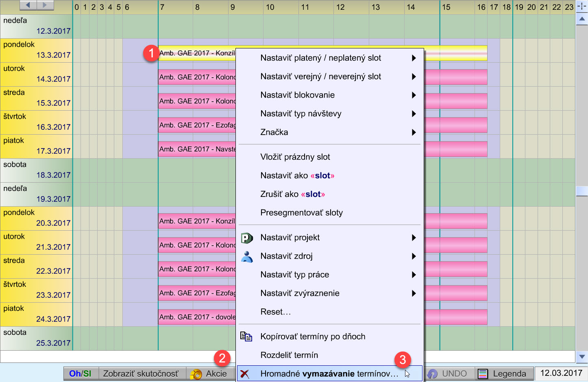
Task: Click the split-view icon above the scrollbar
Action: (582, 7)
